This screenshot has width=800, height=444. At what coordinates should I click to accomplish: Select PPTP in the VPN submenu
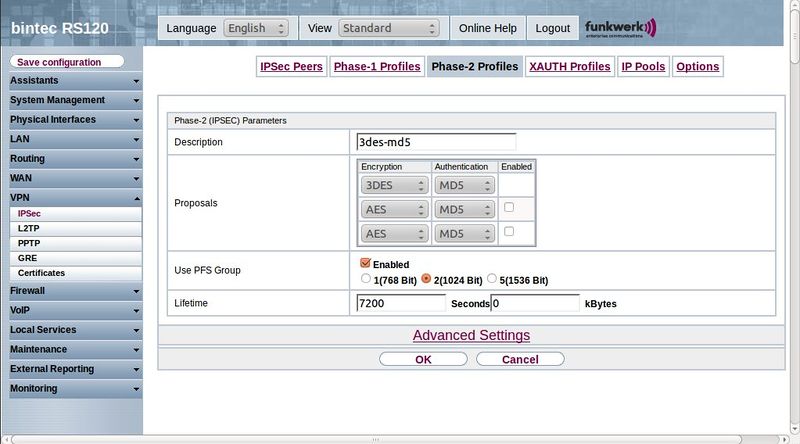76,243
